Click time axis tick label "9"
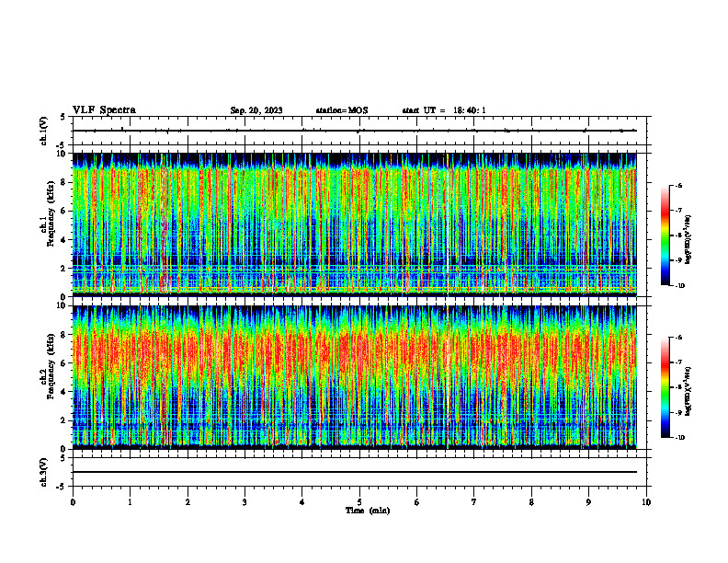728x563 pixels. tap(588, 502)
